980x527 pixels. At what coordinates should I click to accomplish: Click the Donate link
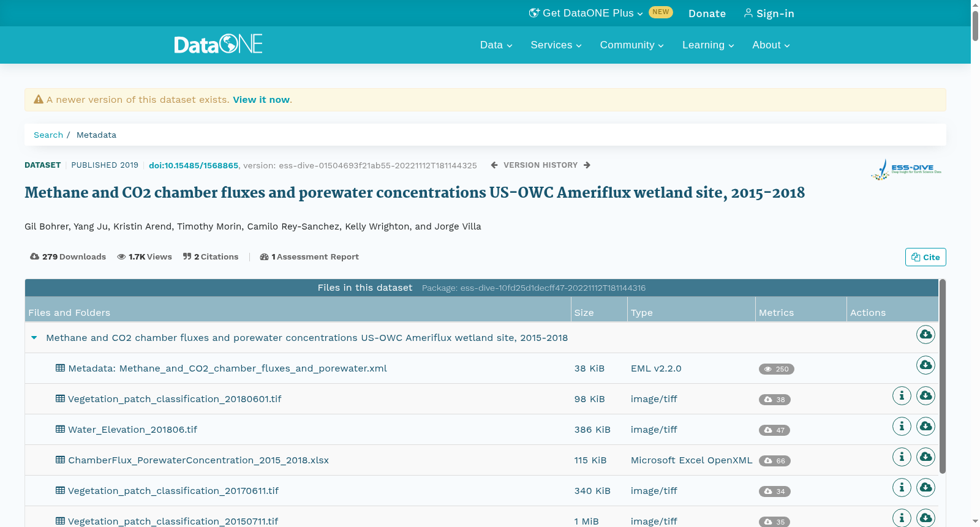pos(707,13)
